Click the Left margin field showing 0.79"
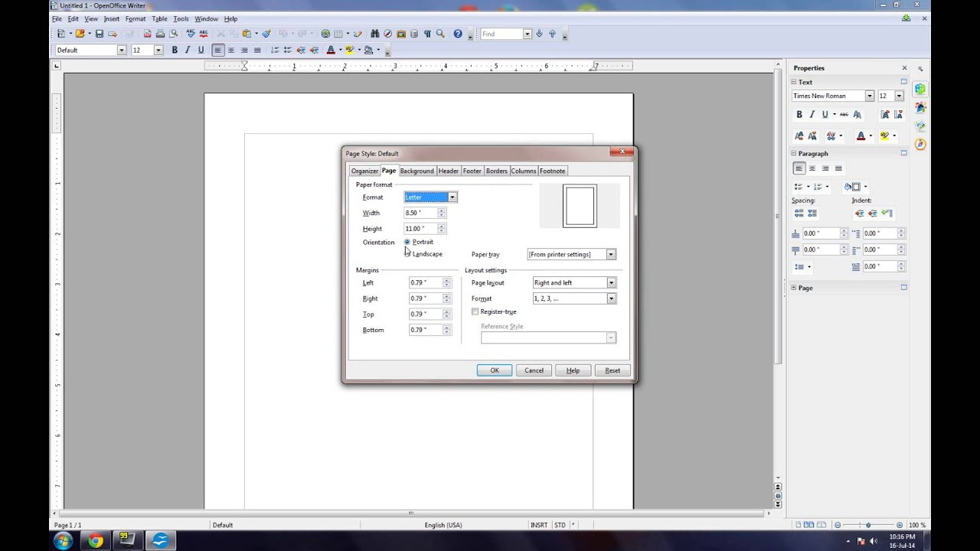Viewport: 980px width, 551px height. pos(425,282)
